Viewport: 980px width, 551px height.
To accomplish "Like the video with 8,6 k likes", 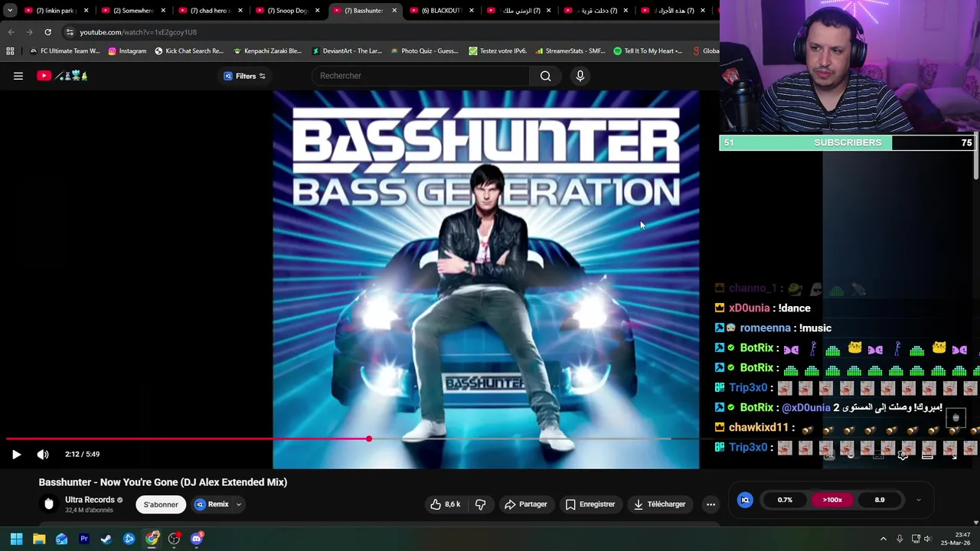I will point(445,504).
